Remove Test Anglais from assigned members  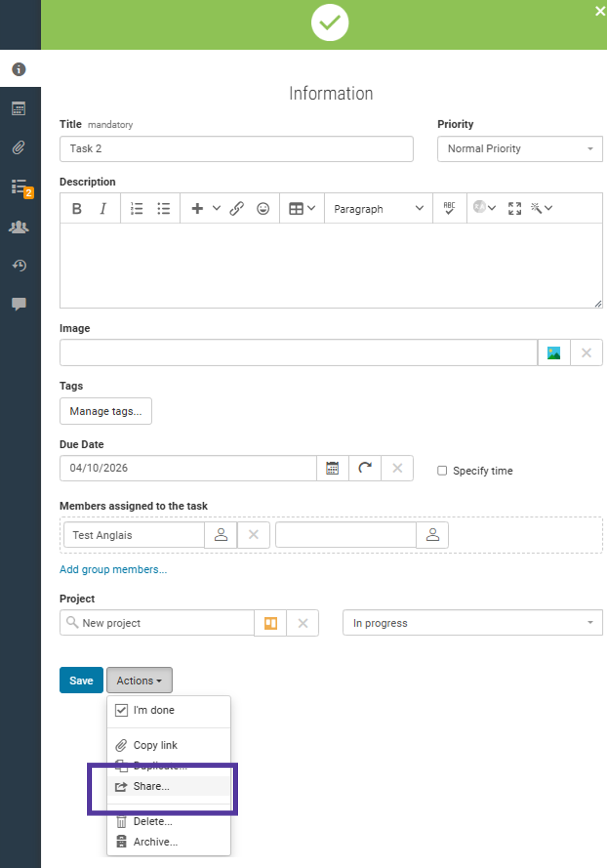tap(253, 535)
